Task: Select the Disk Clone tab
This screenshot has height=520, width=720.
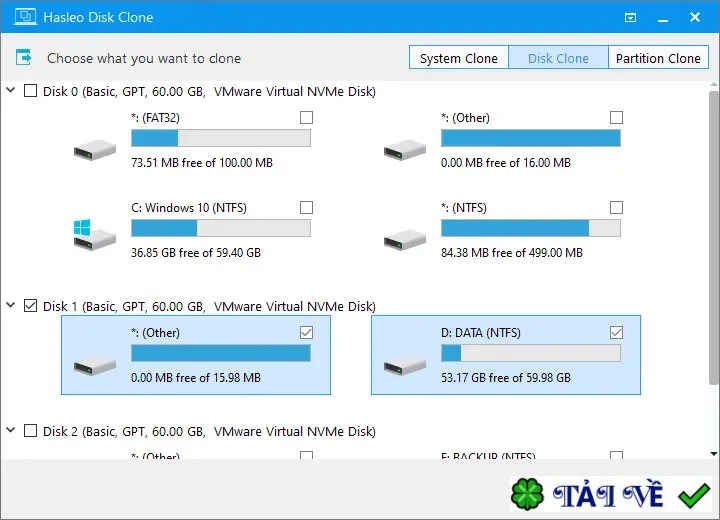Action: tap(558, 57)
